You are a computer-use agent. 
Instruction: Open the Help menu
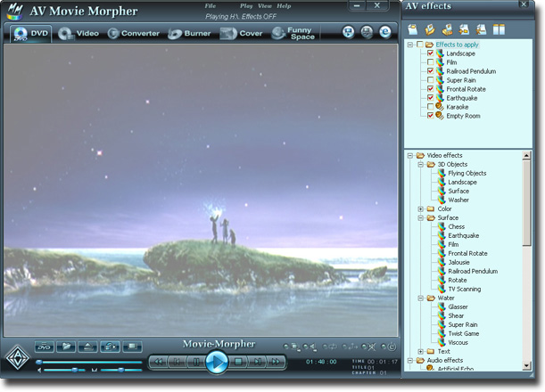point(284,6)
